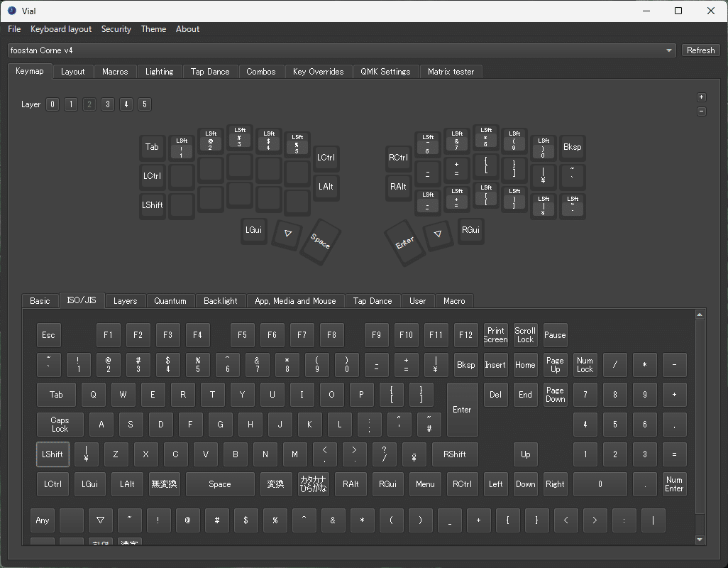
Task: Pick the Caps Lock keycode
Action: click(x=60, y=425)
